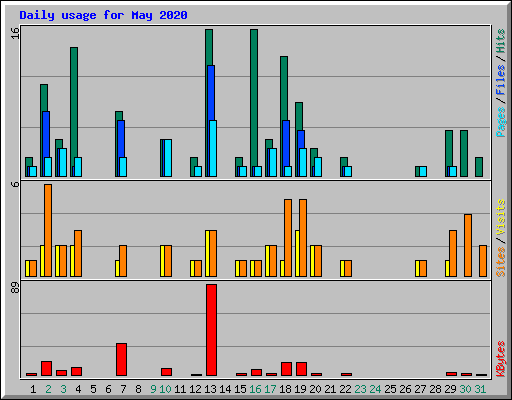This screenshot has width=512, height=400.
Task: Click the Pages legend label
Action: [501, 122]
